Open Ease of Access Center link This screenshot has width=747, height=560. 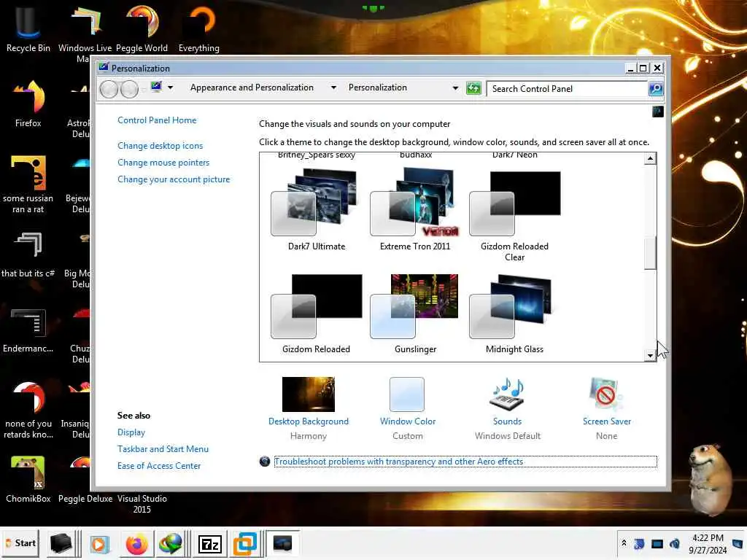tap(158, 466)
